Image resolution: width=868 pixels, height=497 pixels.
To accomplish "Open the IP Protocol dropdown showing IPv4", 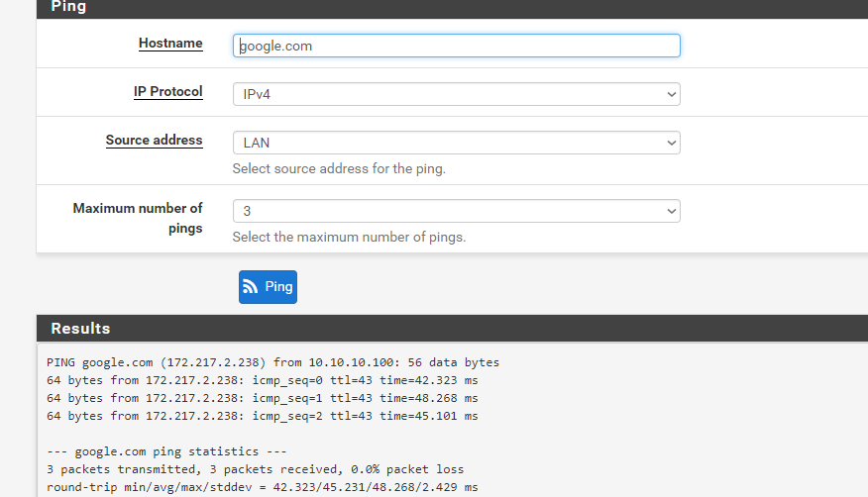I will pyautogui.click(x=456, y=94).
